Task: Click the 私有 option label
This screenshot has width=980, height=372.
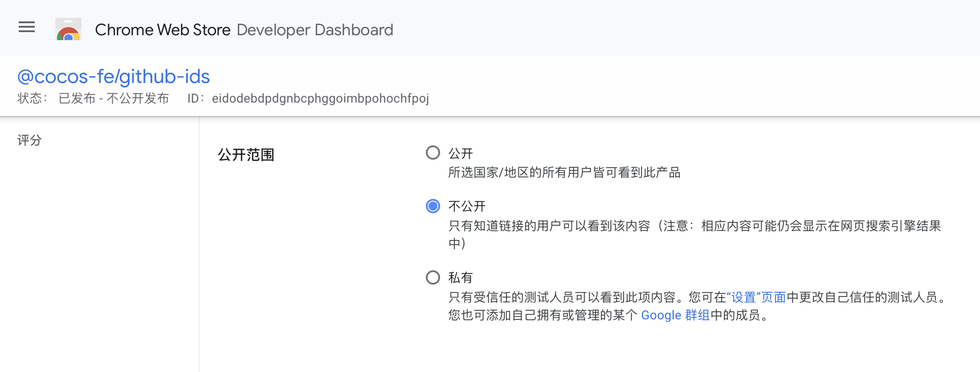Action: pos(461,278)
